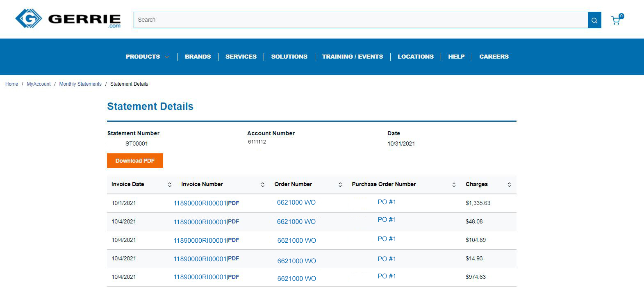Open the BRANDS menu item
The image size is (644, 287).
tap(198, 57)
